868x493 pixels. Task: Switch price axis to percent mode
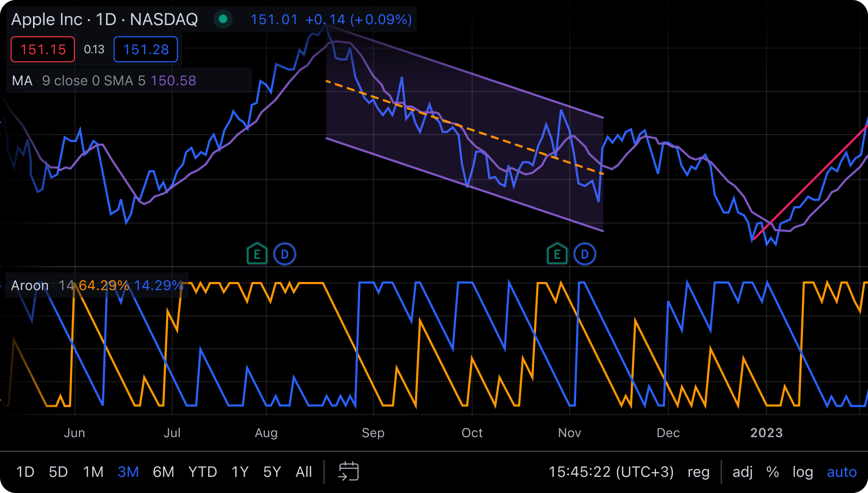click(x=773, y=472)
